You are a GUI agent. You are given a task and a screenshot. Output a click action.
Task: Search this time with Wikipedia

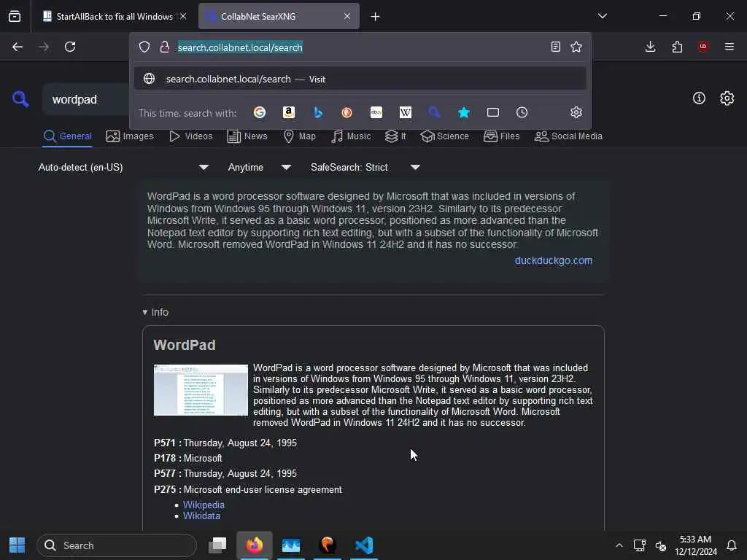406,112
